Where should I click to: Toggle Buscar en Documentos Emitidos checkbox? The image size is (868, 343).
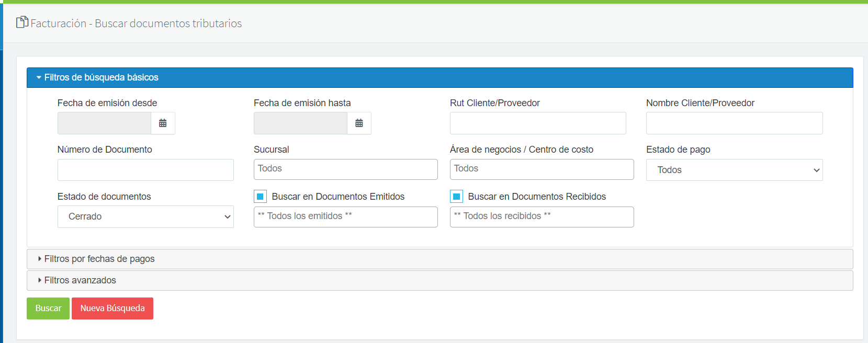260,197
